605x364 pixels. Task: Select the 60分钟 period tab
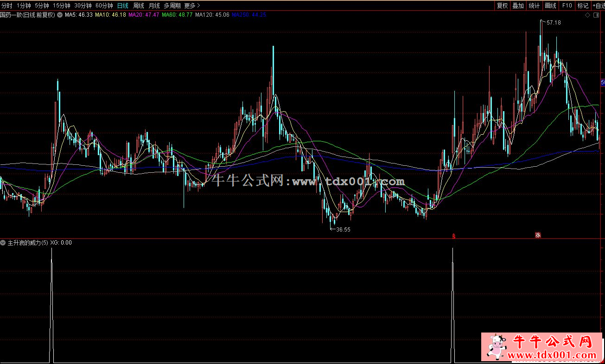pyautogui.click(x=104, y=6)
